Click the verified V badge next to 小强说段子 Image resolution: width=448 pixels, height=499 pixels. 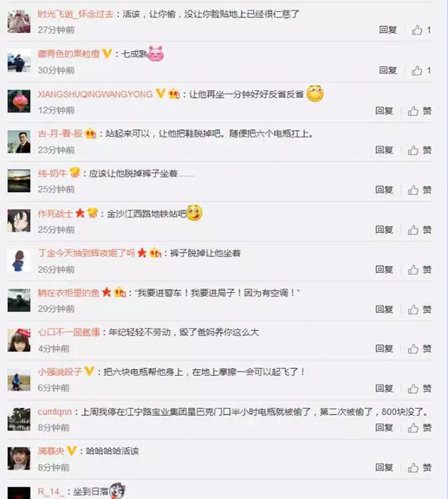(90, 371)
